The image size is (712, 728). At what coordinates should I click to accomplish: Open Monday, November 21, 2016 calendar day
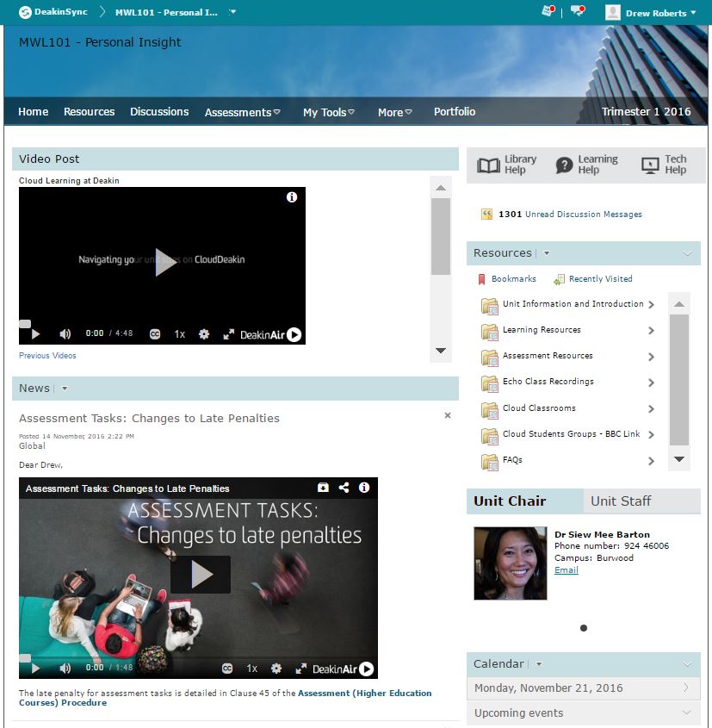pyautogui.click(x=584, y=688)
